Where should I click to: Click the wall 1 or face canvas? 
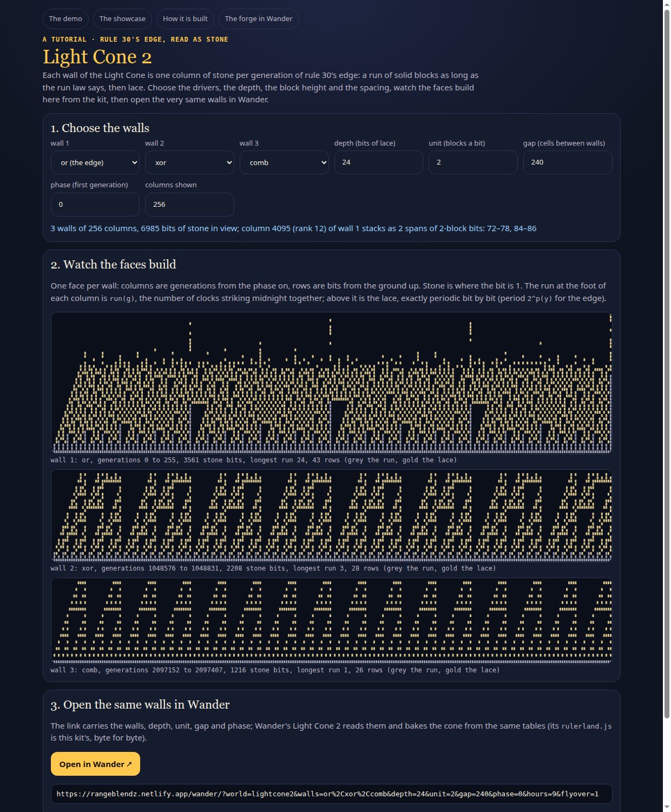tap(331, 383)
